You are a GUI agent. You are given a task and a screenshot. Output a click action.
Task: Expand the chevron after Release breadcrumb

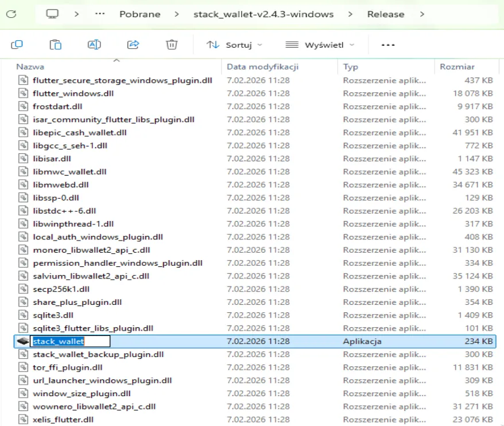tap(422, 14)
